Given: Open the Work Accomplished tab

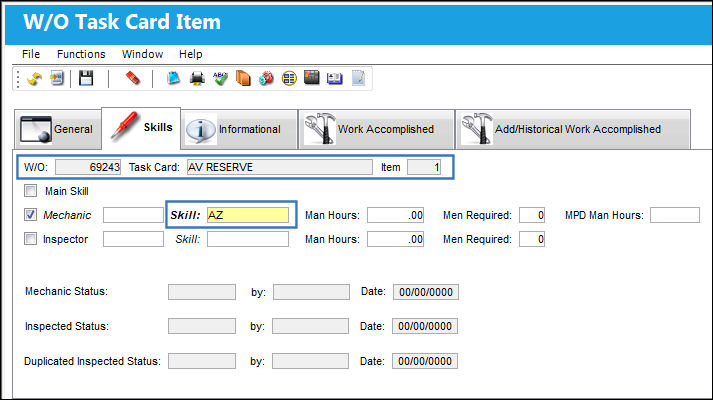Looking at the screenshot, I should click(x=377, y=129).
